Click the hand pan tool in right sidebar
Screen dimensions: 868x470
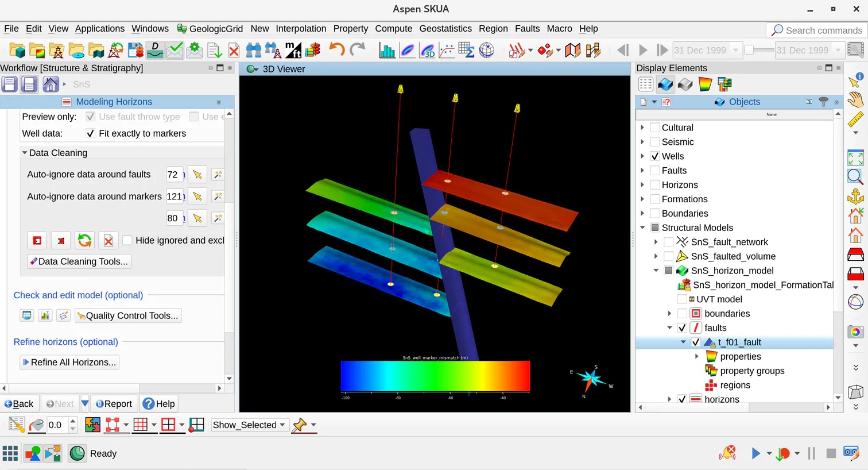coord(855,99)
